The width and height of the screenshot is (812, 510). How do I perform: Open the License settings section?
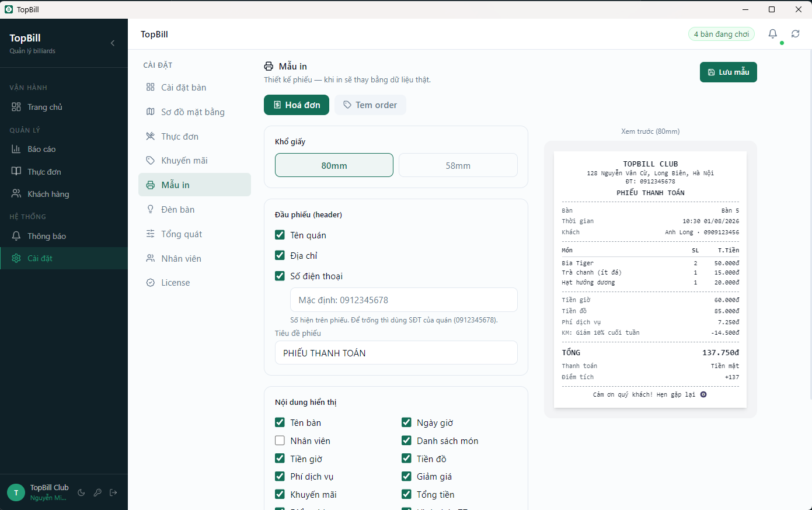point(194,283)
